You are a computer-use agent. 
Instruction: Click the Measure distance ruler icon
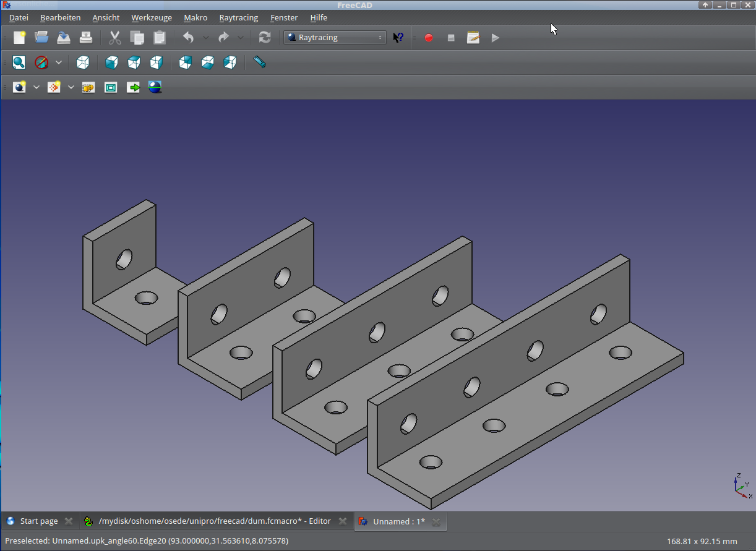pos(260,62)
